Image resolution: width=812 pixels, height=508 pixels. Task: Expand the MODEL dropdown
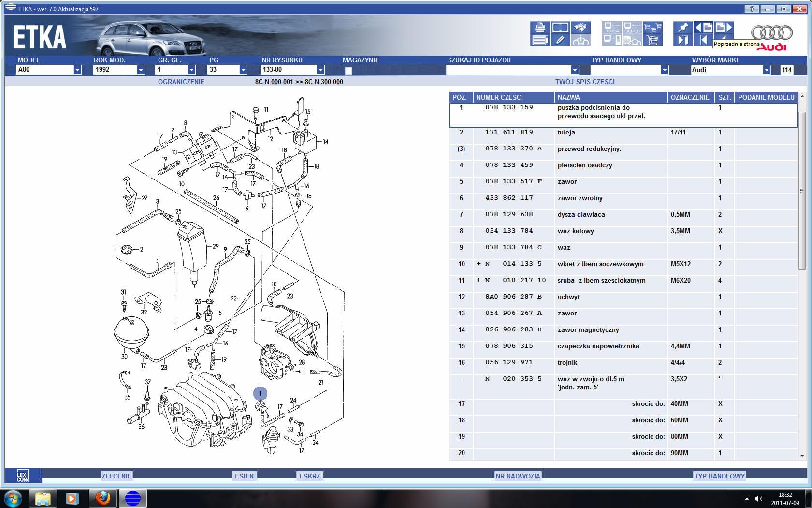[77, 70]
